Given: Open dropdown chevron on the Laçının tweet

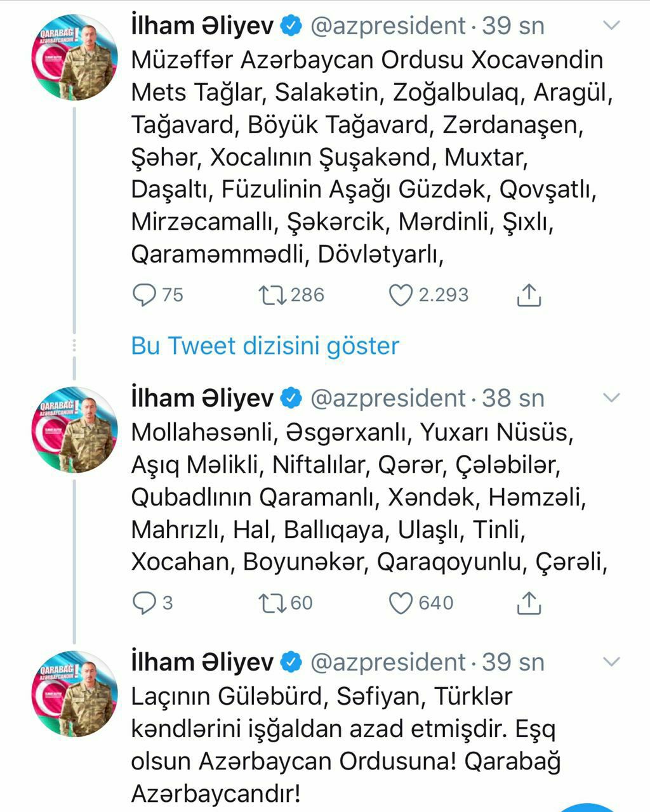Looking at the screenshot, I should point(611,662).
